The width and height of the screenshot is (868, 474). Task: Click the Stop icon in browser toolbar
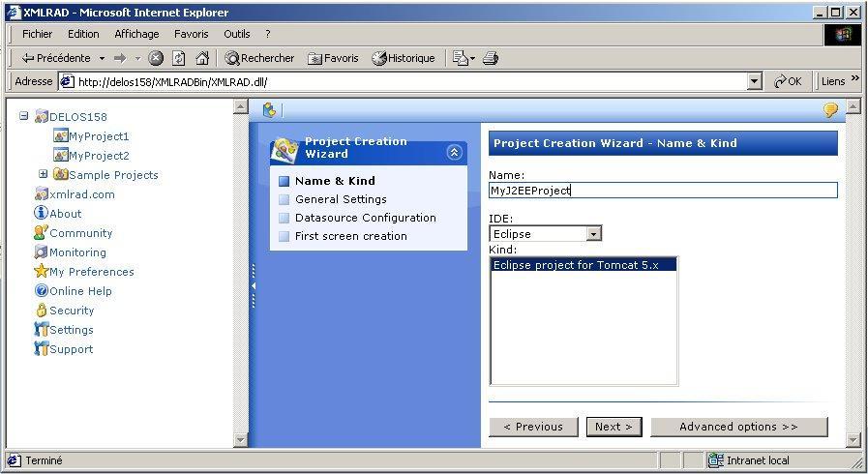coord(156,58)
